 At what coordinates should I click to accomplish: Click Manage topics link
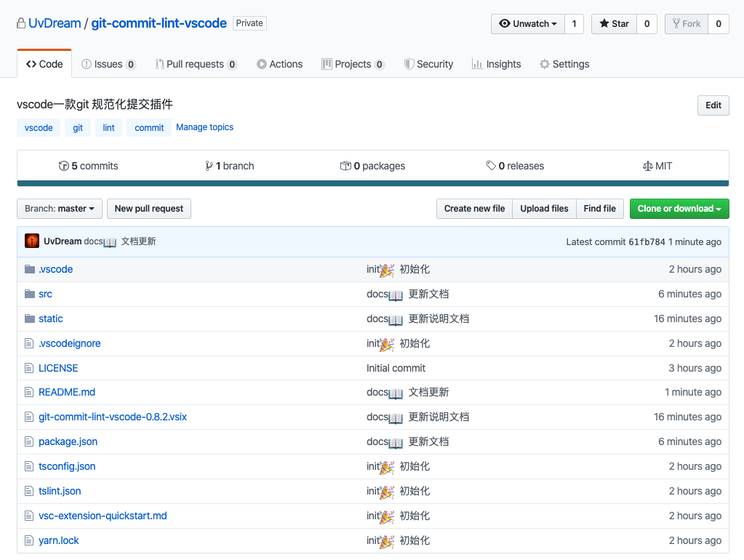(x=204, y=127)
